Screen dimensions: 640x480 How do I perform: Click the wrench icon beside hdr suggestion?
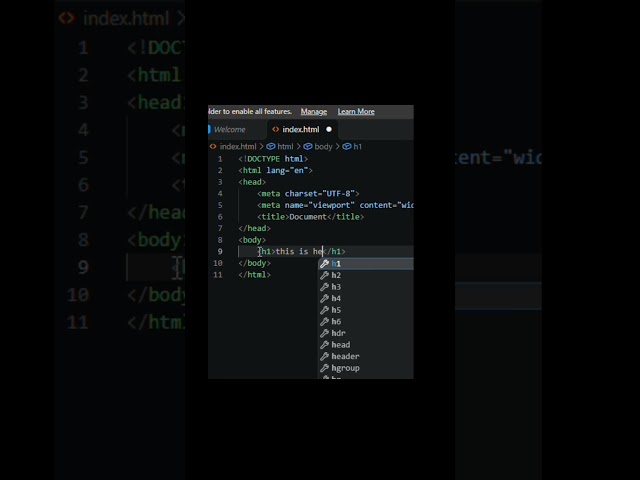click(324, 333)
